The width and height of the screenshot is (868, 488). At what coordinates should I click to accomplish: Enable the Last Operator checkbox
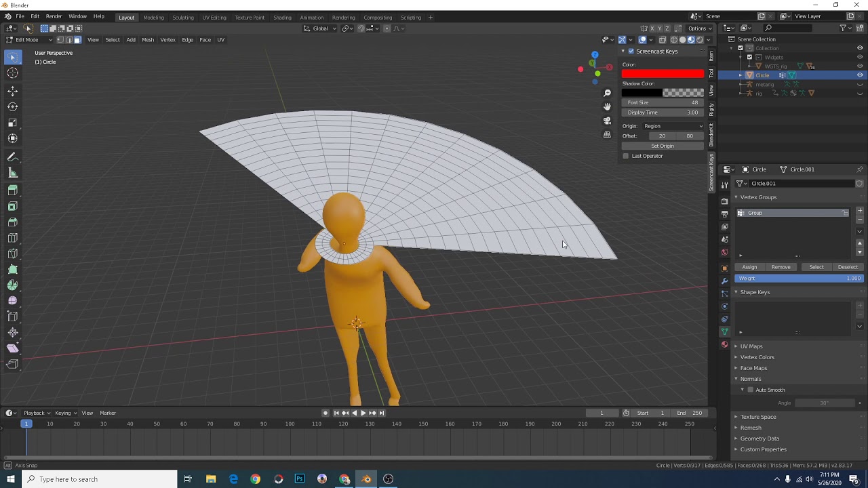click(626, 156)
